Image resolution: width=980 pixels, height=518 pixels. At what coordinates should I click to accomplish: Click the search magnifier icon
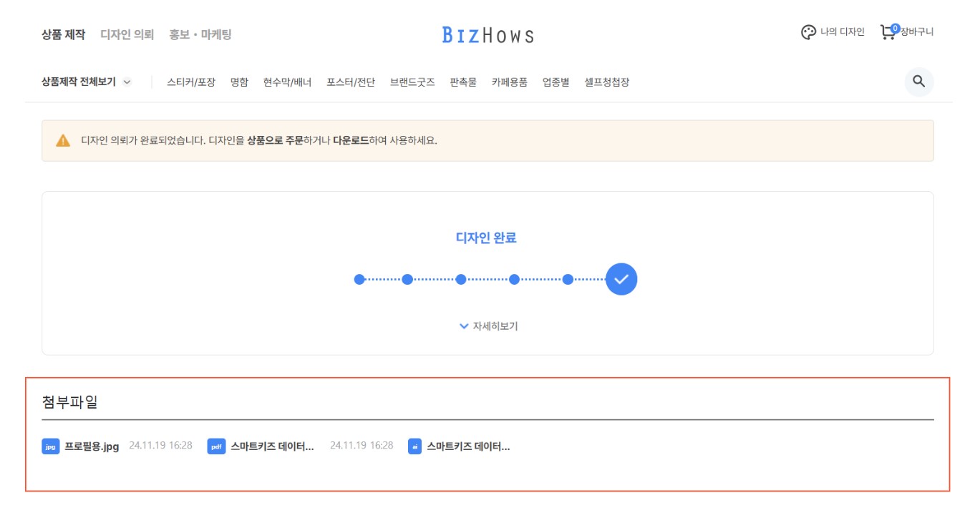point(918,82)
